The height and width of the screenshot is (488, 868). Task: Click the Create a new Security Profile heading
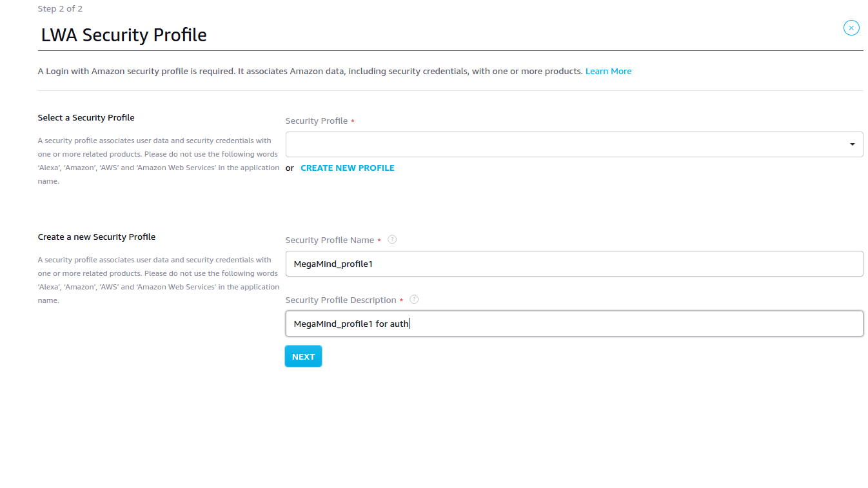point(96,237)
